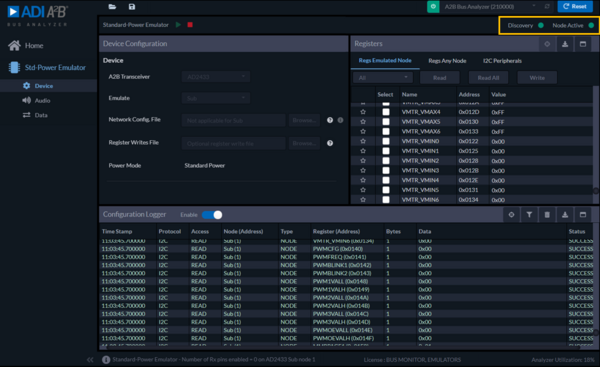Screen dimensions: 600x367
Task: Open the Emulate Sub dropdown
Action: [x=216, y=98]
